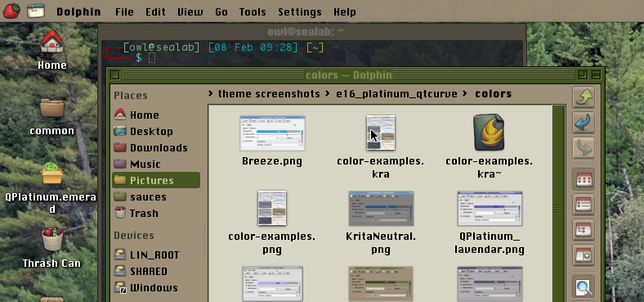Viewport: 644px width, 302px height.
Task: Click the 'Devices' section header
Action: [134, 236]
